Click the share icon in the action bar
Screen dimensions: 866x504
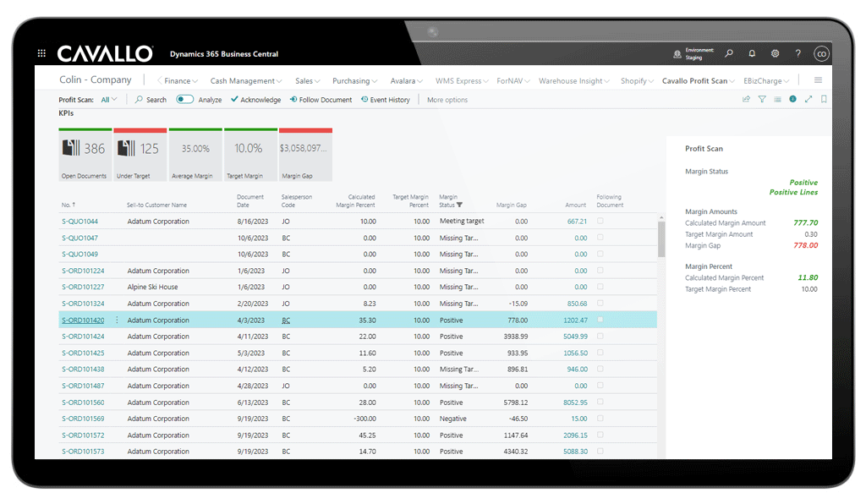click(746, 100)
